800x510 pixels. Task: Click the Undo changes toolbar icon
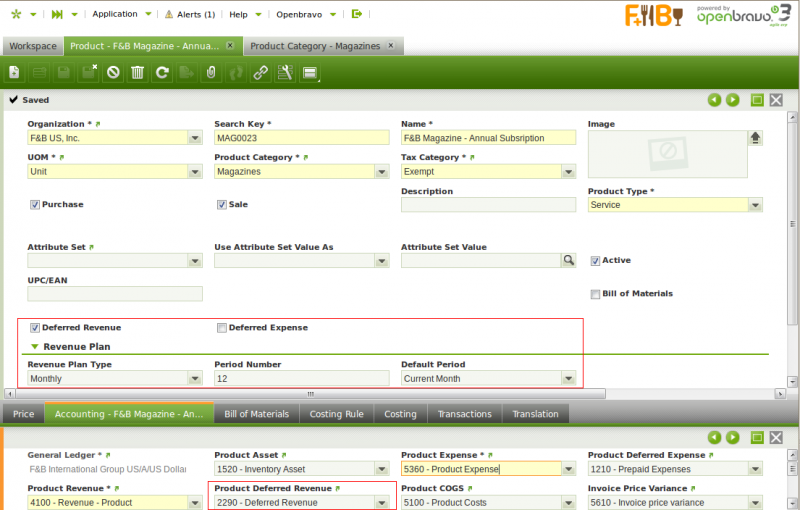113,72
